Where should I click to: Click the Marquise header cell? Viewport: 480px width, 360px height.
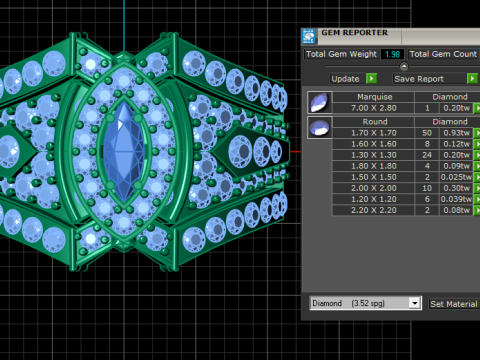point(374,97)
